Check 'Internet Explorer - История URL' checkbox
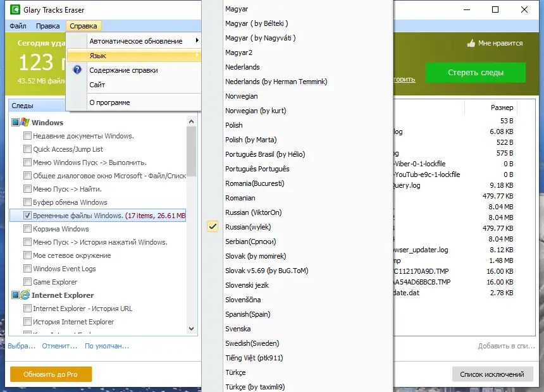544x392 pixels. click(x=27, y=308)
